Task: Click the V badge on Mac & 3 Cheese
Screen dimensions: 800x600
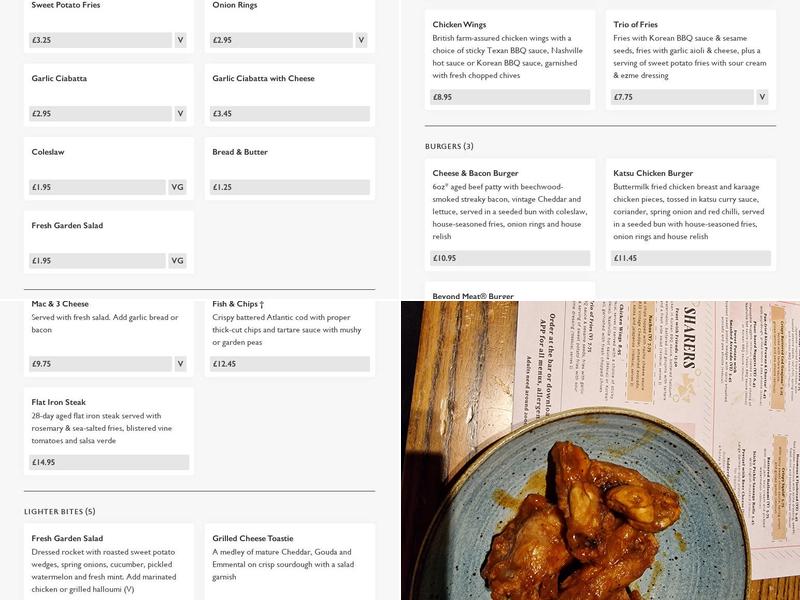Action: pos(180,364)
